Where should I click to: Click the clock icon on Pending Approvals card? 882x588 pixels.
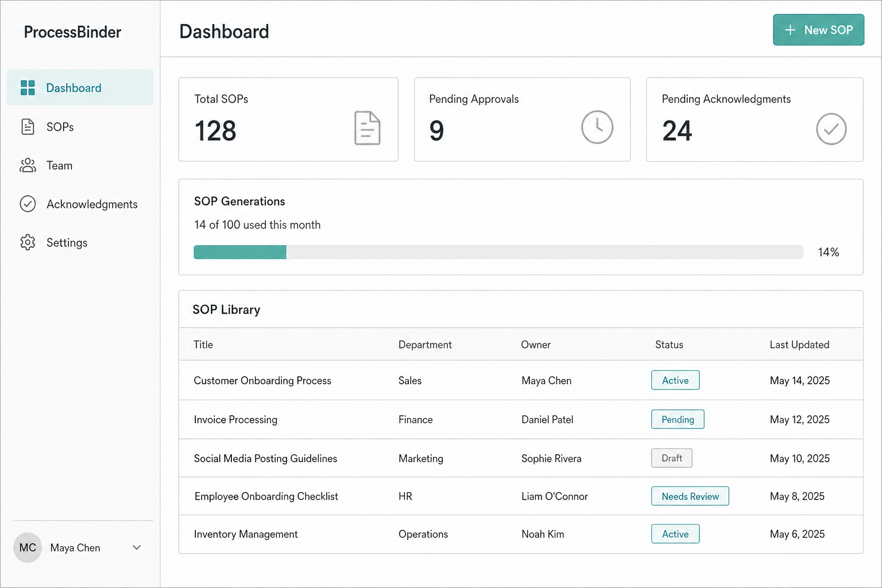click(597, 127)
